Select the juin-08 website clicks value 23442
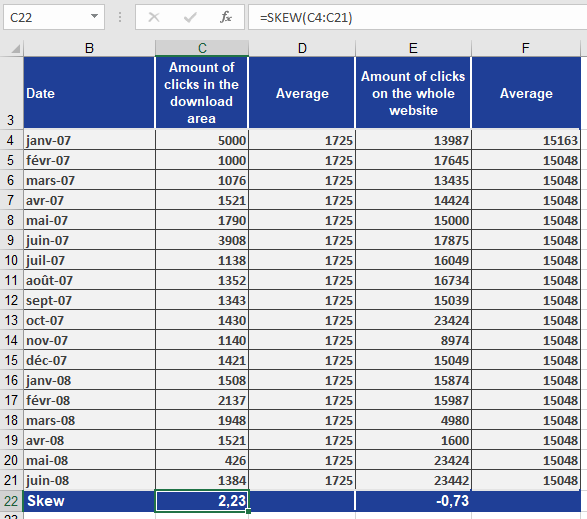The image size is (587, 519). point(413,480)
